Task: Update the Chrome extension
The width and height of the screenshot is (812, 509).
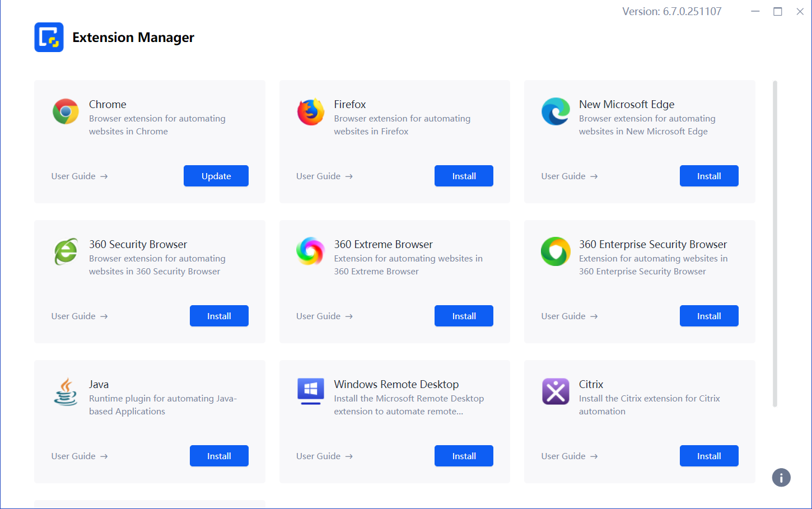Action: [216, 176]
